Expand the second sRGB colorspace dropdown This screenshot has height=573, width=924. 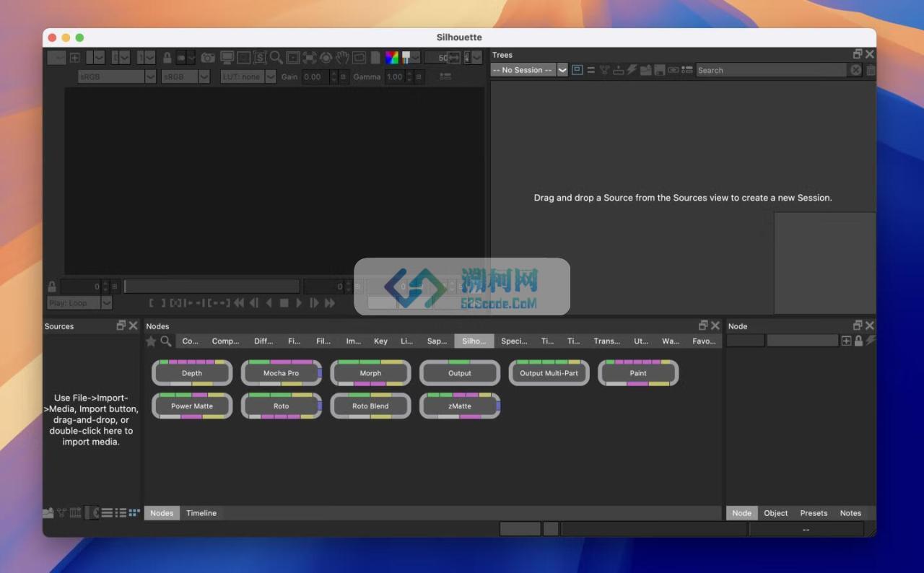[204, 76]
